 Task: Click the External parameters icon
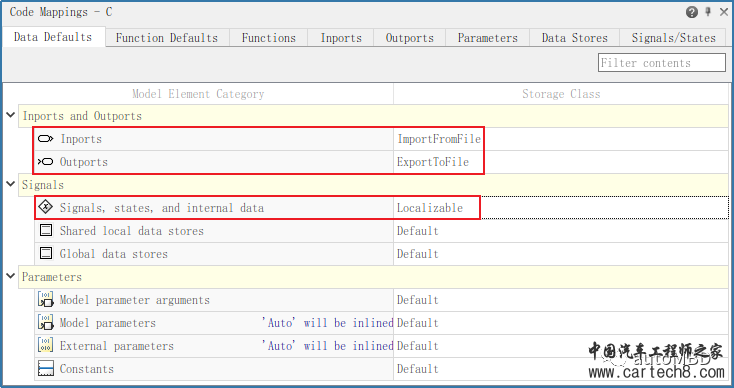tap(45, 345)
